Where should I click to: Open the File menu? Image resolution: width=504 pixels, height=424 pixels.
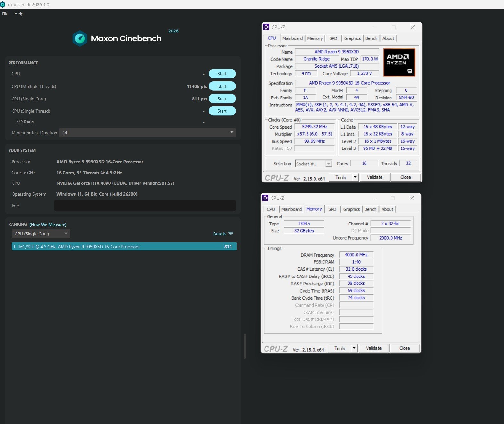coord(5,14)
